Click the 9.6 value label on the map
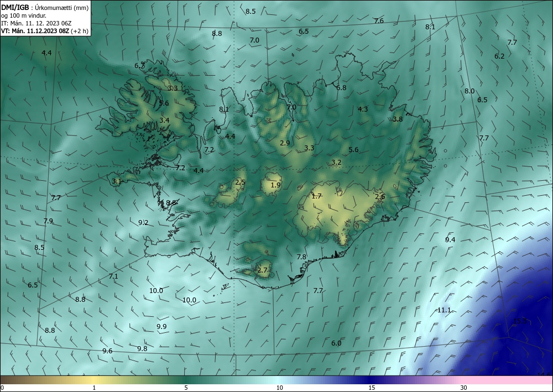The image size is (553, 392). coord(108,351)
